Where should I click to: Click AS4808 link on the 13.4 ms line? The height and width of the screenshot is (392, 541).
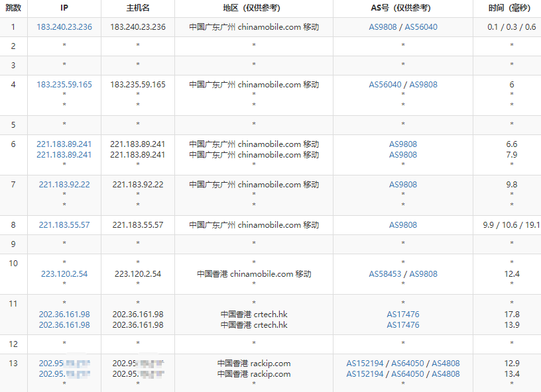[446, 373]
